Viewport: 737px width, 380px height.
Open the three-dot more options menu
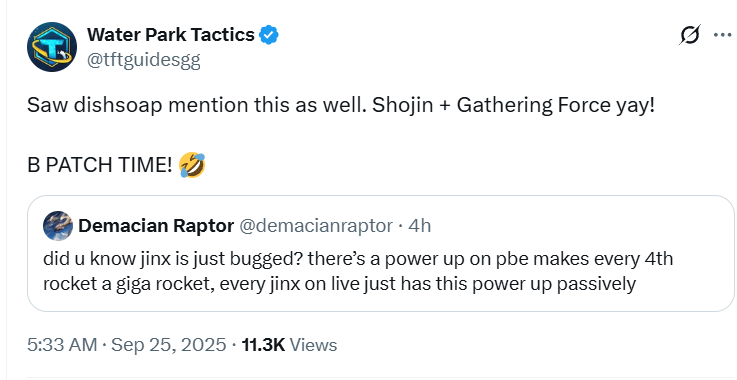(722, 35)
